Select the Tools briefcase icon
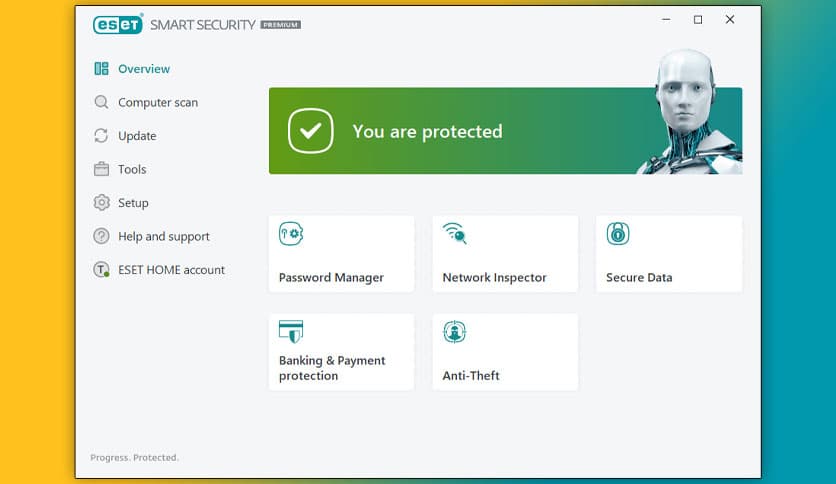The width and height of the screenshot is (836, 484). pos(101,169)
